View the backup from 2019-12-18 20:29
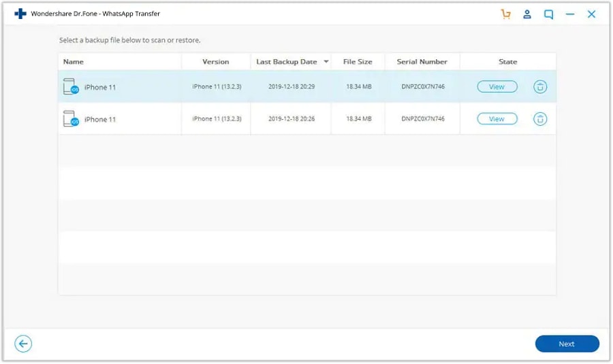This screenshot has height=364, width=613. coord(497,86)
